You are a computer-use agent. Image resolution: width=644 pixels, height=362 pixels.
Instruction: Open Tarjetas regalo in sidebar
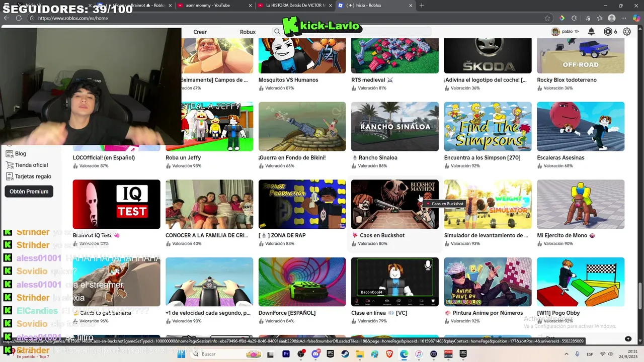coord(33,176)
